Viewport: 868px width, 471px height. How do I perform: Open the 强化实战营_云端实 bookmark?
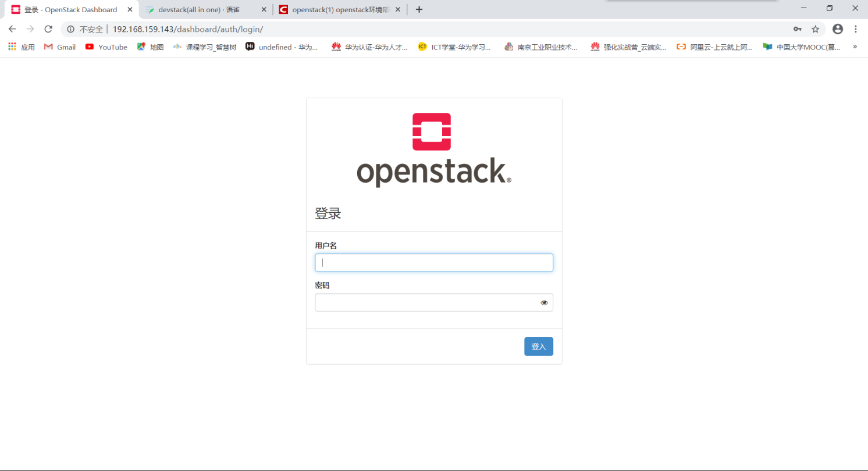[629, 47]
